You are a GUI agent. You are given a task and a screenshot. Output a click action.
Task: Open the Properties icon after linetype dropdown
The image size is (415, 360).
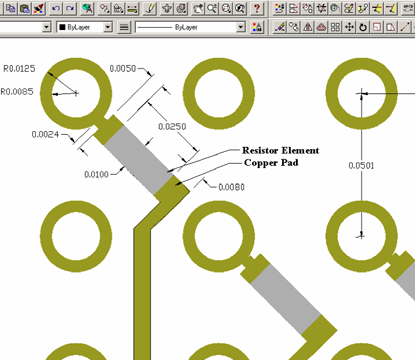click(257, 27)
